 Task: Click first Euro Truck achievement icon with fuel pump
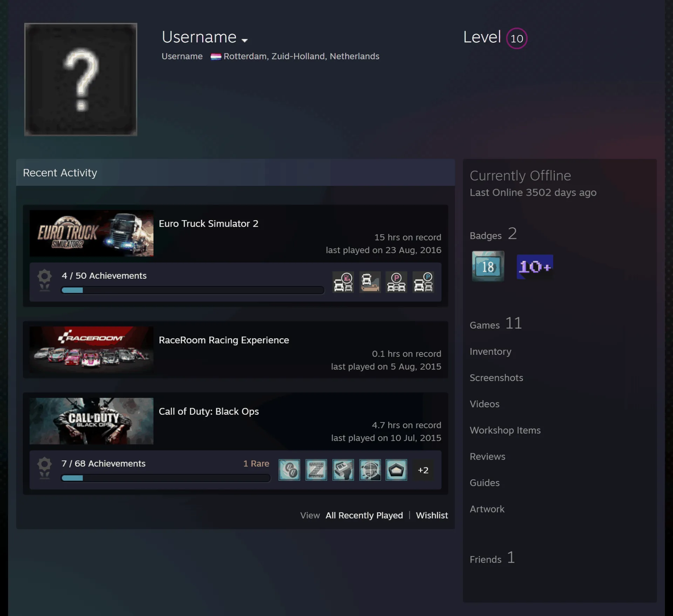coord(343,282)
